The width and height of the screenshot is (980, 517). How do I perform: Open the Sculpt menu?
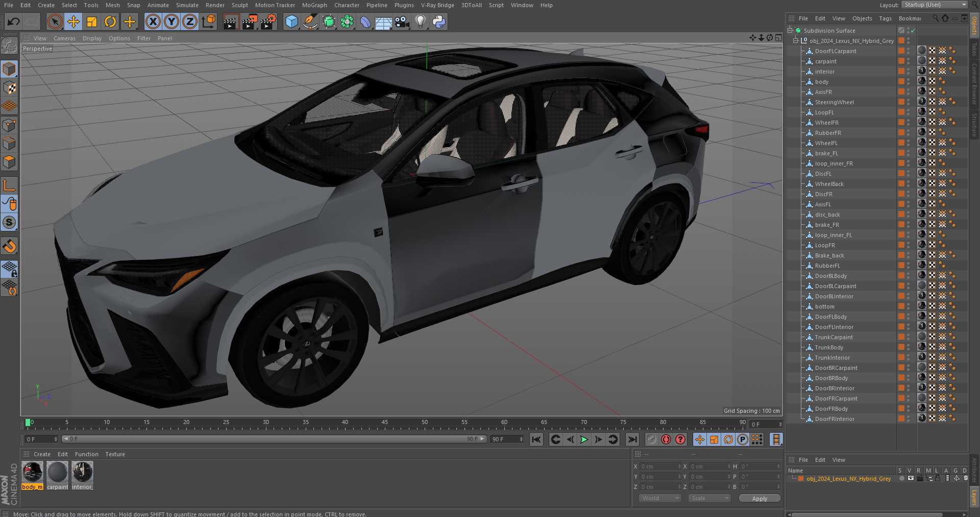tap(239, 5)
